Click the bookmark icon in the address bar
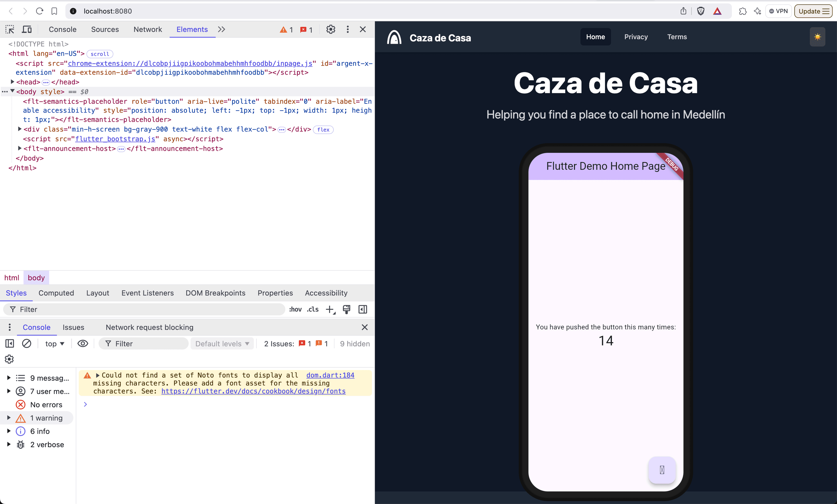Viewport: 837px width, 504px height. 54,11
